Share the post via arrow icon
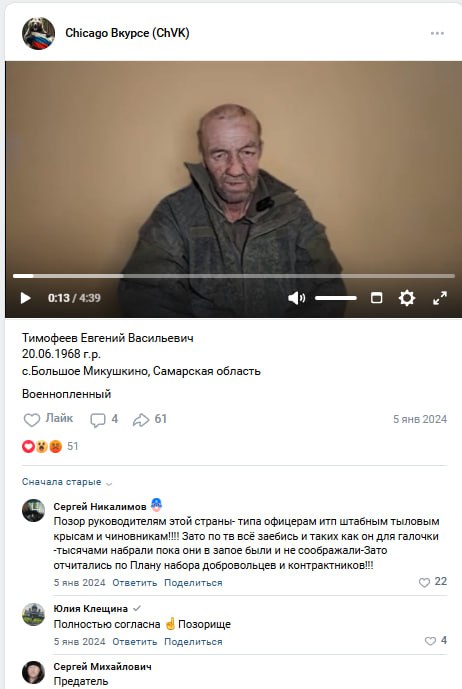The width and height of the screenshot is (462, 689). tap(149, 420)
